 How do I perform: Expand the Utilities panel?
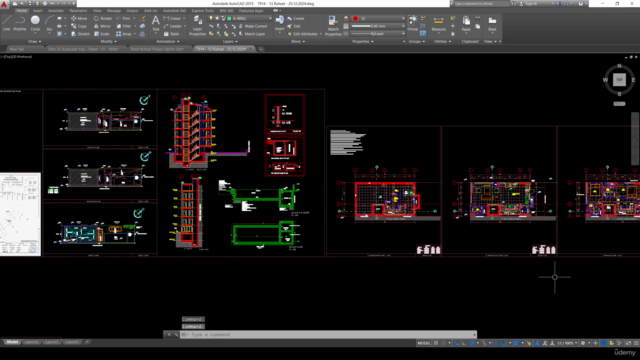coord(442,42)
